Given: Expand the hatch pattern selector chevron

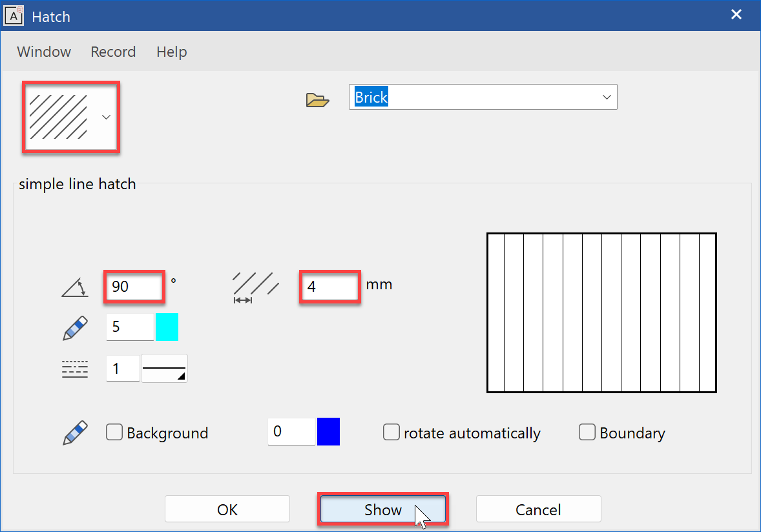Looking at the screenshot, I should [x=106, y=117].
